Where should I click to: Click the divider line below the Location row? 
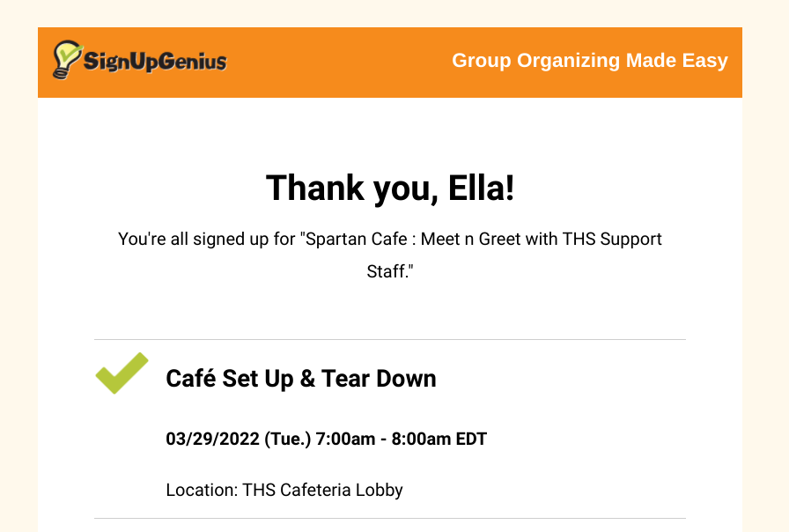pyautogui.click(x=390, y=518)
